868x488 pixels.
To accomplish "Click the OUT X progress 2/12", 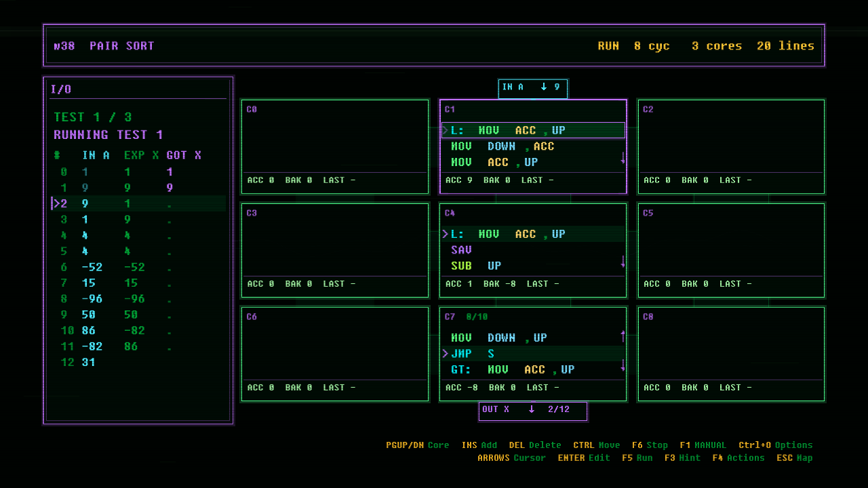I will [559, 409].
